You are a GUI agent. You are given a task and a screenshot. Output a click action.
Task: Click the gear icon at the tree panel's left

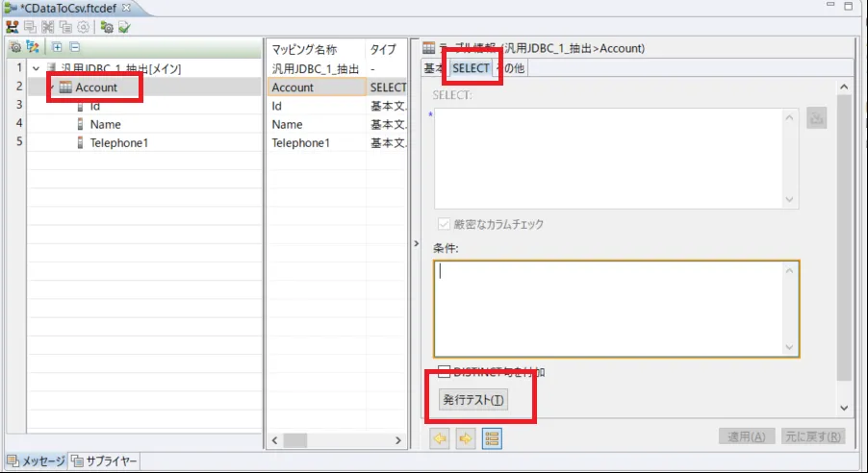[x=14, y=46]
